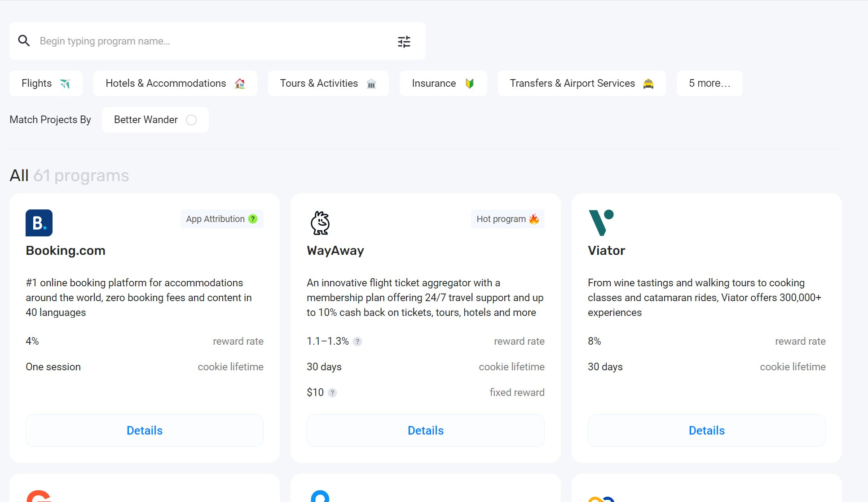Click Viator's 30 days cookie lifetime value
This screenshot has width=868, height=502.
point(605,367)
